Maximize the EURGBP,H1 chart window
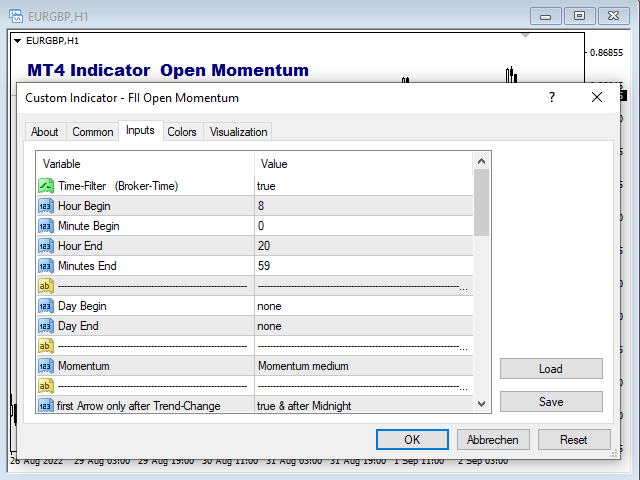 click(579, 16)
